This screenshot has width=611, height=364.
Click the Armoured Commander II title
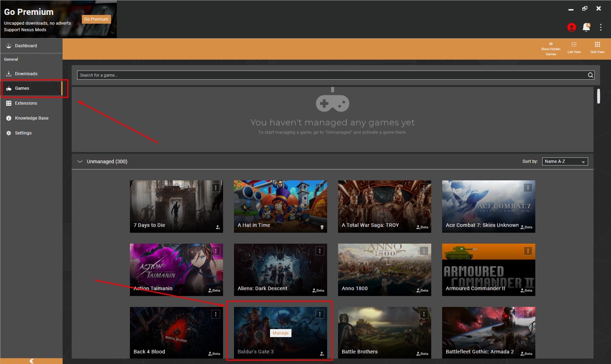pos(475,288)
